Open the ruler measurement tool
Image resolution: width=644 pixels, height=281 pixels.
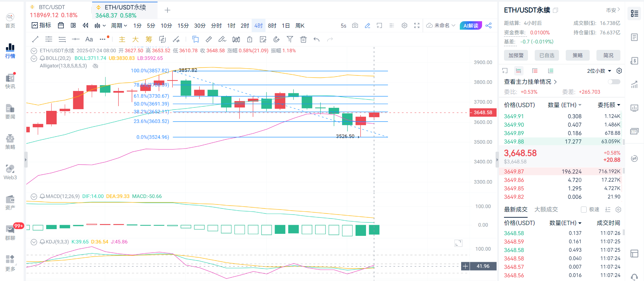coord(209,39)
